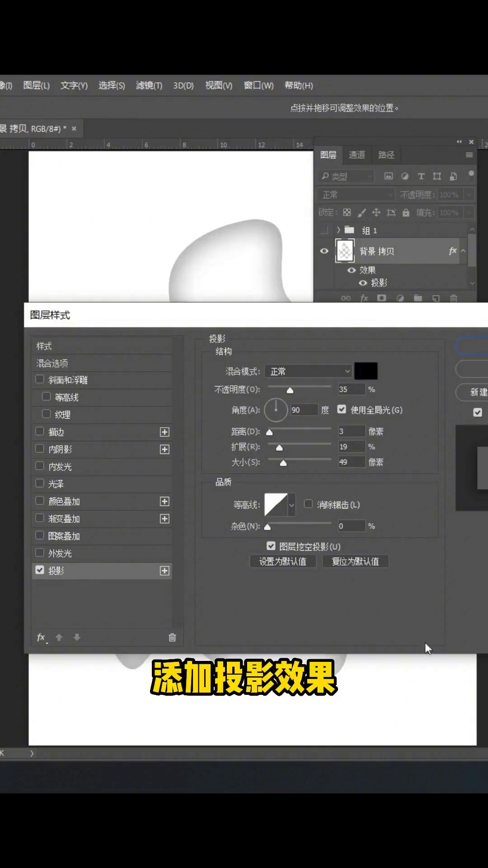The image size is (488, 868).
Task: Toggle 图层挖空投影 checkbox
Action: pos(271,546)
